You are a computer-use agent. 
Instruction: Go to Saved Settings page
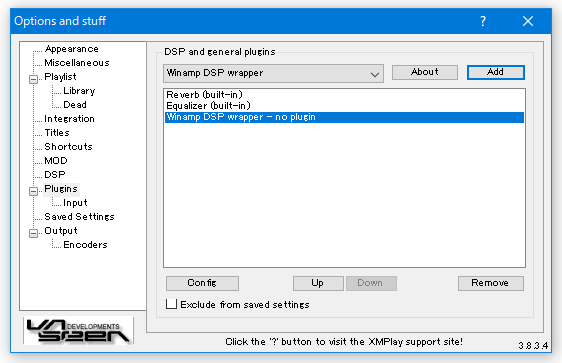(x=79, y=217)
